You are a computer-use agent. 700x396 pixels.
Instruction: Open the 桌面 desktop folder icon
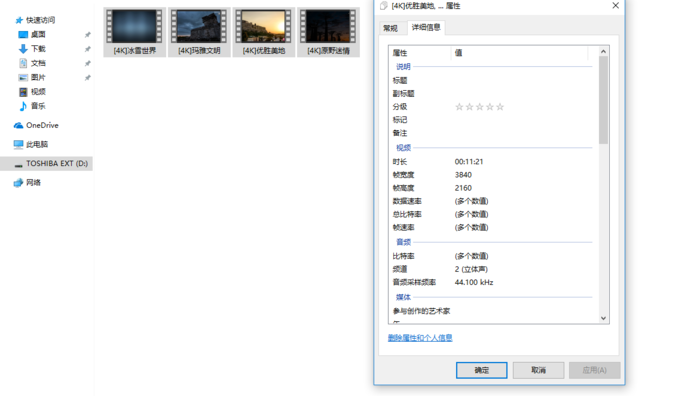tap(23, 34)
